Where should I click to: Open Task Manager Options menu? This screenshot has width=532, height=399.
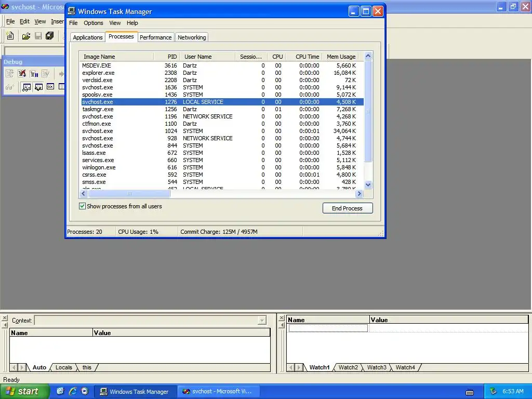point(94,23)
